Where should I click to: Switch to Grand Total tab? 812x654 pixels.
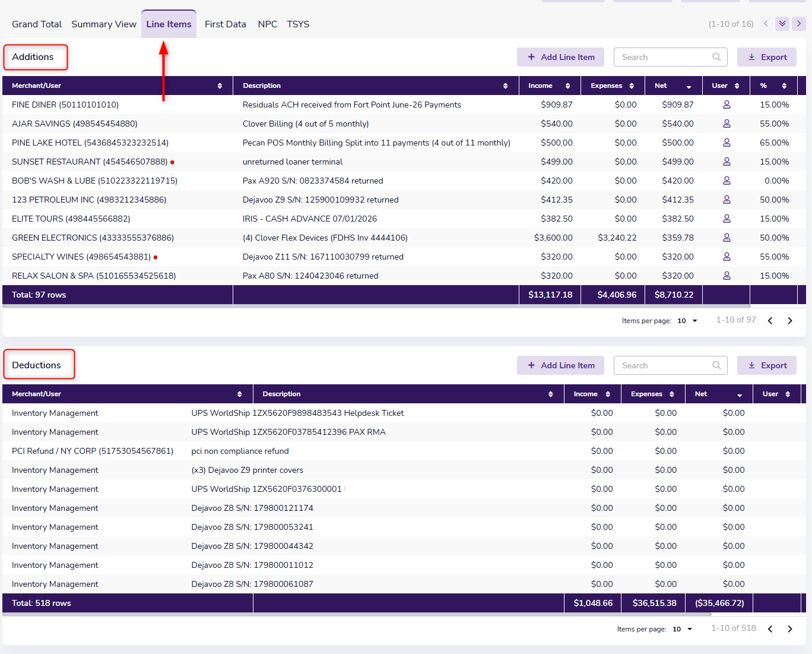pyautogui.click(x=37, y=24)
